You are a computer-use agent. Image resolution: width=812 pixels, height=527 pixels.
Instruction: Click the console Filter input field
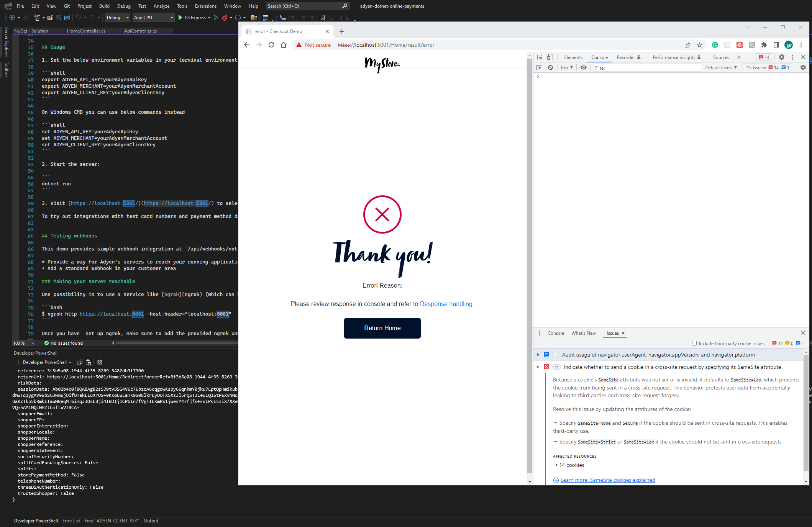pos(647,68)
